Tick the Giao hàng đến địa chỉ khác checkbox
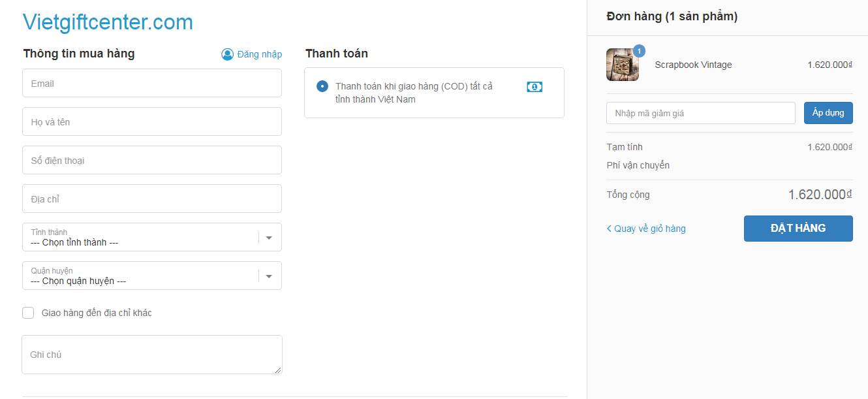The width and height of the screenshot is (868, 399). tap(28, 313)
